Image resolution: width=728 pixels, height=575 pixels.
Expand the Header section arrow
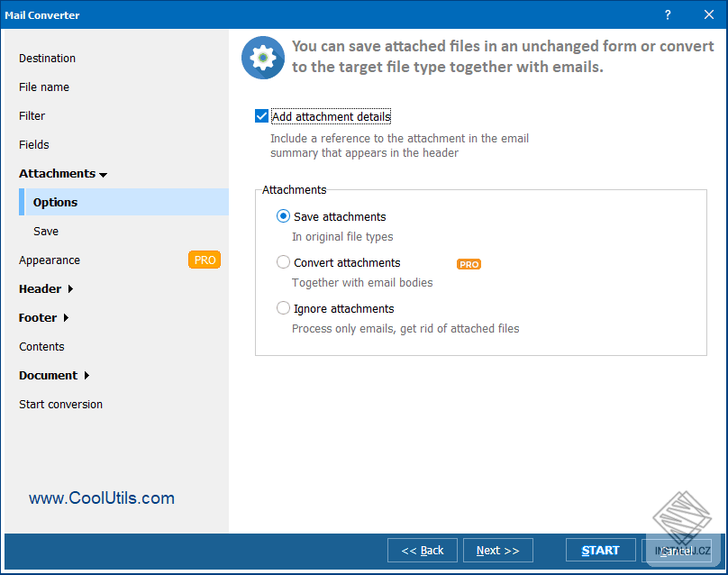pyautogui.click(x=70, y=289)
